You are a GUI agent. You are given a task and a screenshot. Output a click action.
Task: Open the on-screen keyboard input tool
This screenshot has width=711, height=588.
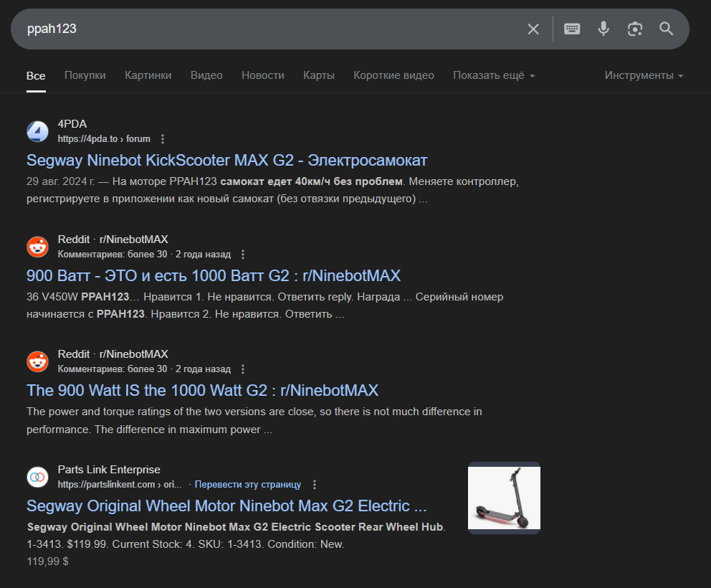[x=572, y=29]
